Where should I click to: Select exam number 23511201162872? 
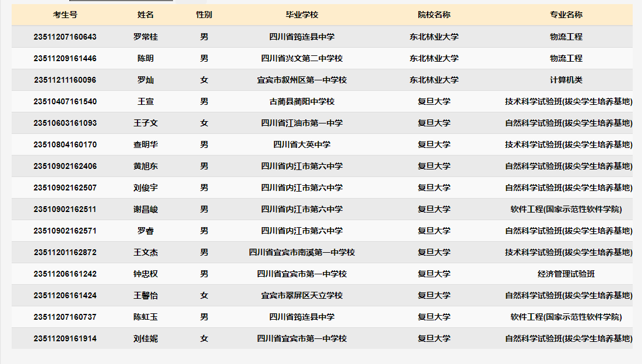[65, 252]
